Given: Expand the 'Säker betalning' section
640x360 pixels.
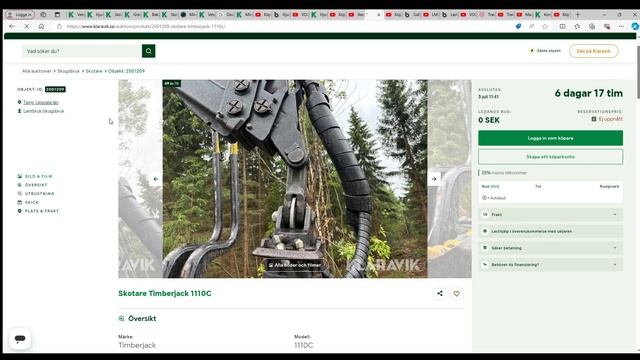Looking at the screenshot, I should point(550,248).
